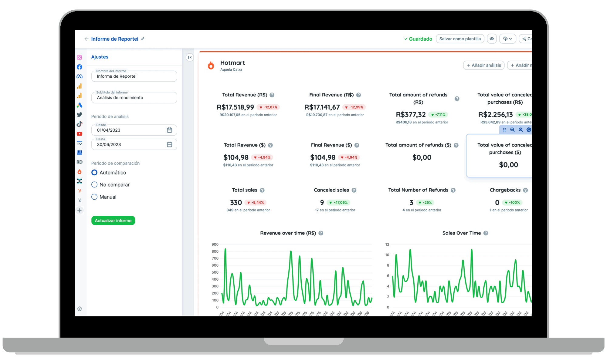
Task: Open the Instagram integration in sidebar
Action: tap(80, 57)
